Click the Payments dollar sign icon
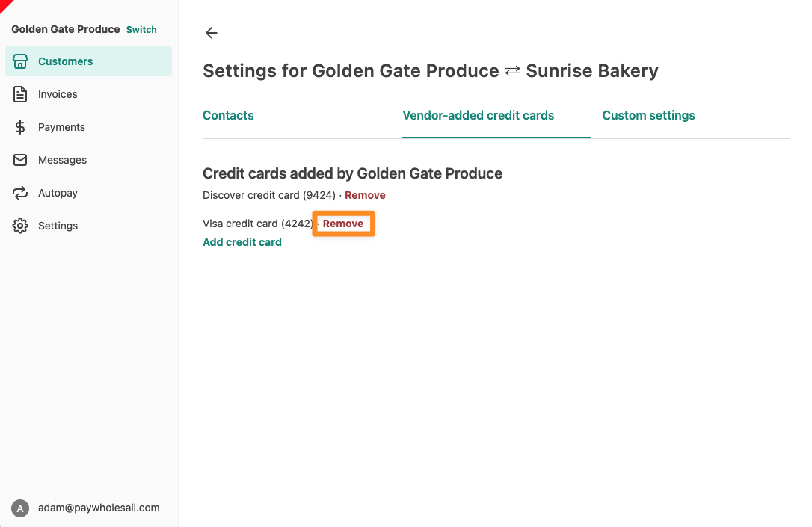This screenshot has height=527, width=812. pyautogui.click(x=20, y=127)
